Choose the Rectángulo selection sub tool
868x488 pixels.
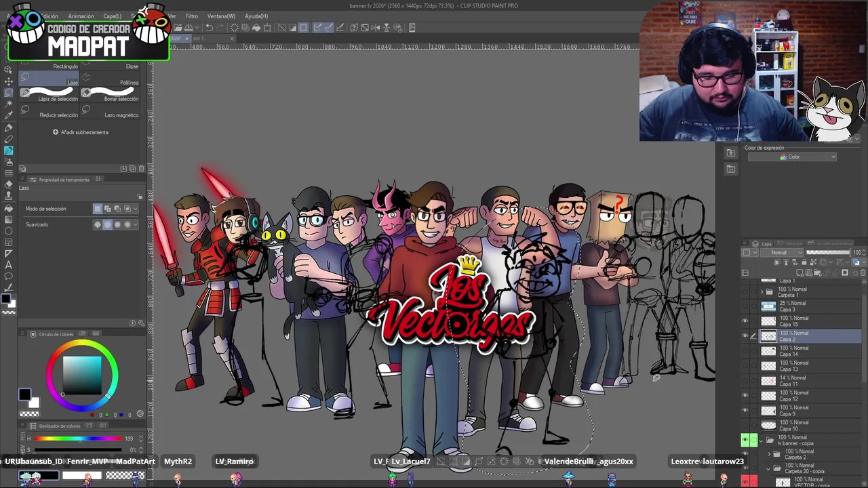click(49, 62)
